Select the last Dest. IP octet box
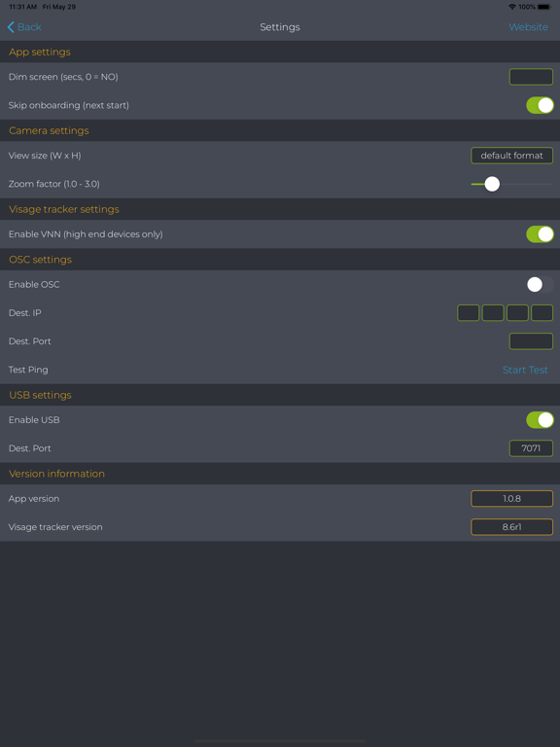The image size is (560, 747). coord(542,313)
